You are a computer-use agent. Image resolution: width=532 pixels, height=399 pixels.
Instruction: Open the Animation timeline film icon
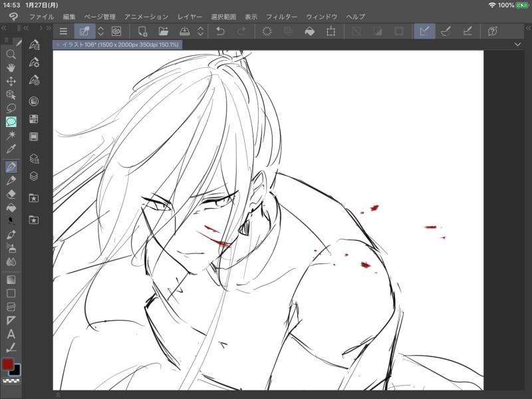coord(34,137)
